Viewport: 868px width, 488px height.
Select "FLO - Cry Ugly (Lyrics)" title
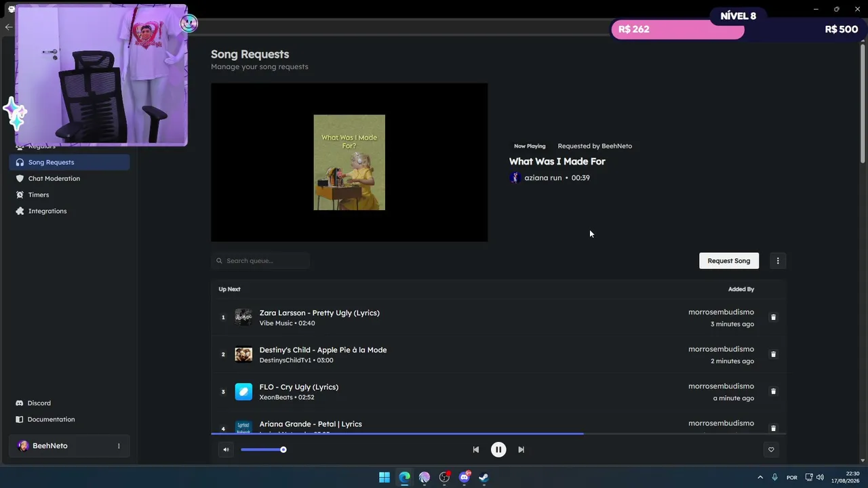[x=298, y=387]
